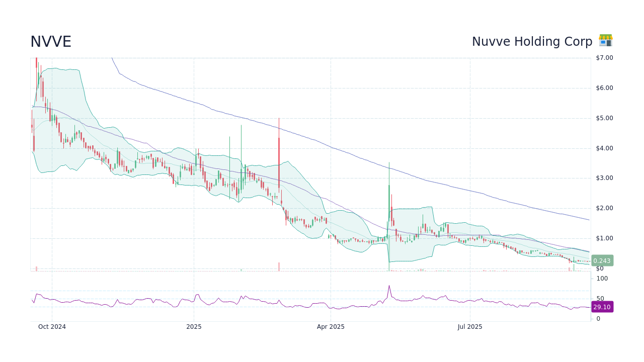Screen dimensions: 644x362
Task: Click the store icon beside Nuvve Holding Corp
Action: 605,41
